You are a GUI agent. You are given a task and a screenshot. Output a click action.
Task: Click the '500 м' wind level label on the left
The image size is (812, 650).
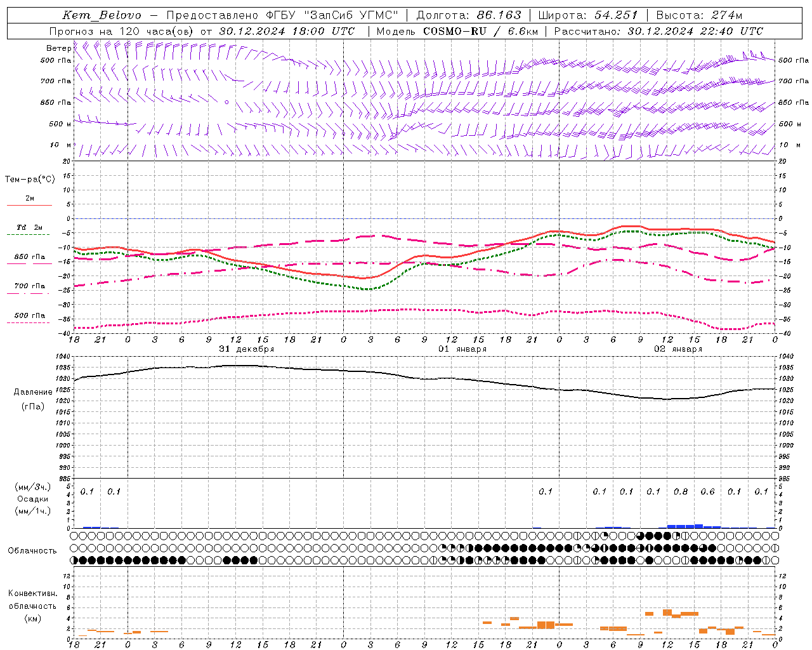[60, 124]
